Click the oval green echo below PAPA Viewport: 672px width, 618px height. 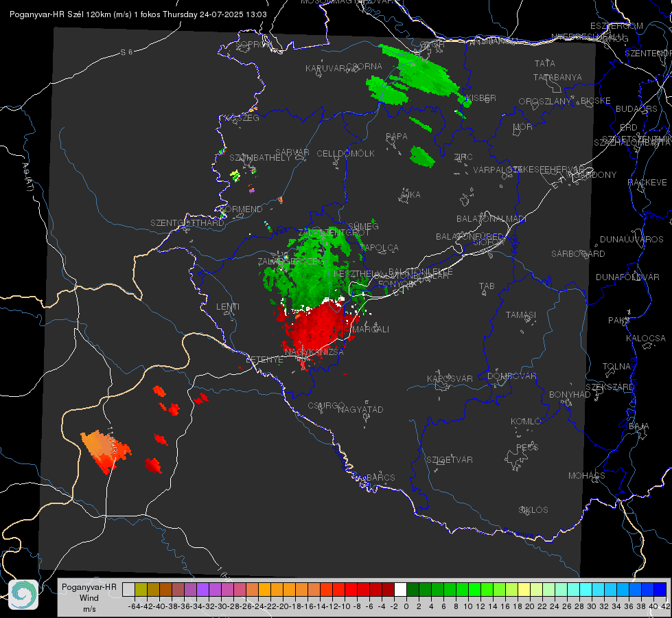(422, 157)
